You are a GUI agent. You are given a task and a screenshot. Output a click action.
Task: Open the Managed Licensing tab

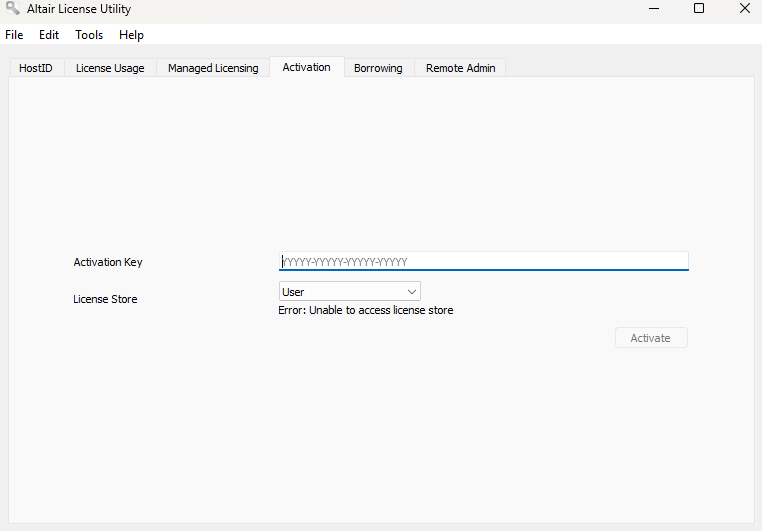point(213,68)
